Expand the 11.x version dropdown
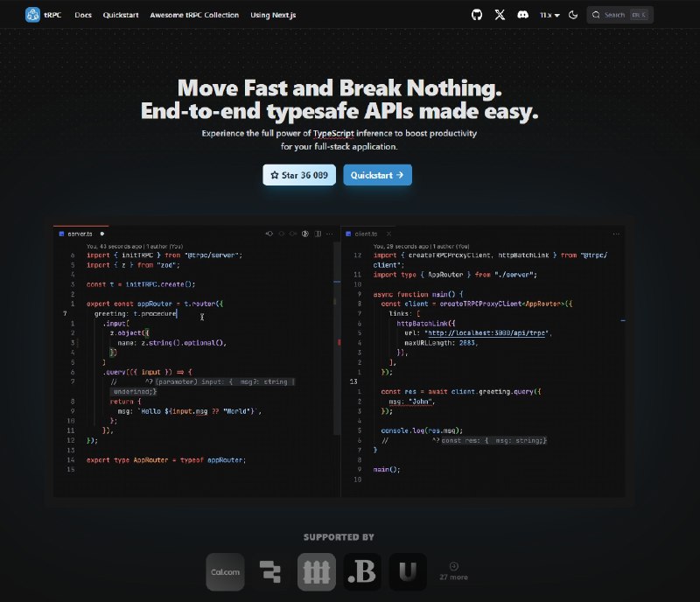 (x=549, y=15)
